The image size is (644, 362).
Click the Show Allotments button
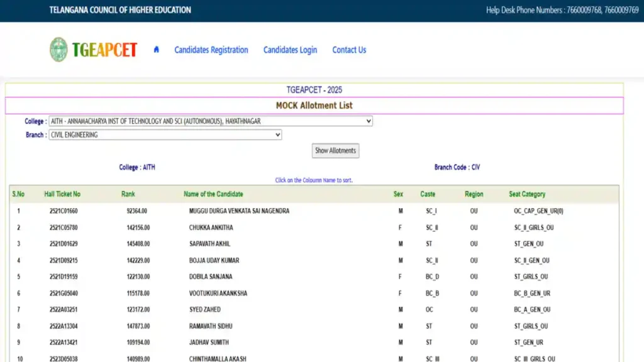tap(336, 151)
